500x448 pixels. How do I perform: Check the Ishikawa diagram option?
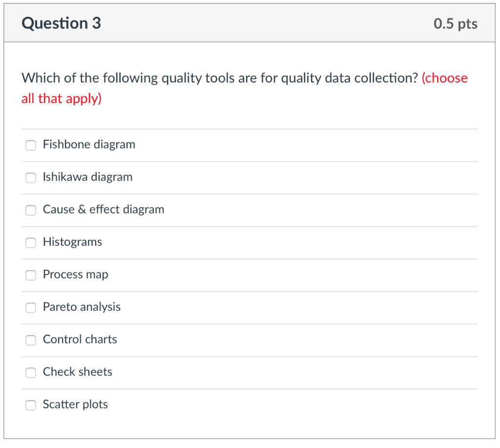[x=31, y=178]
